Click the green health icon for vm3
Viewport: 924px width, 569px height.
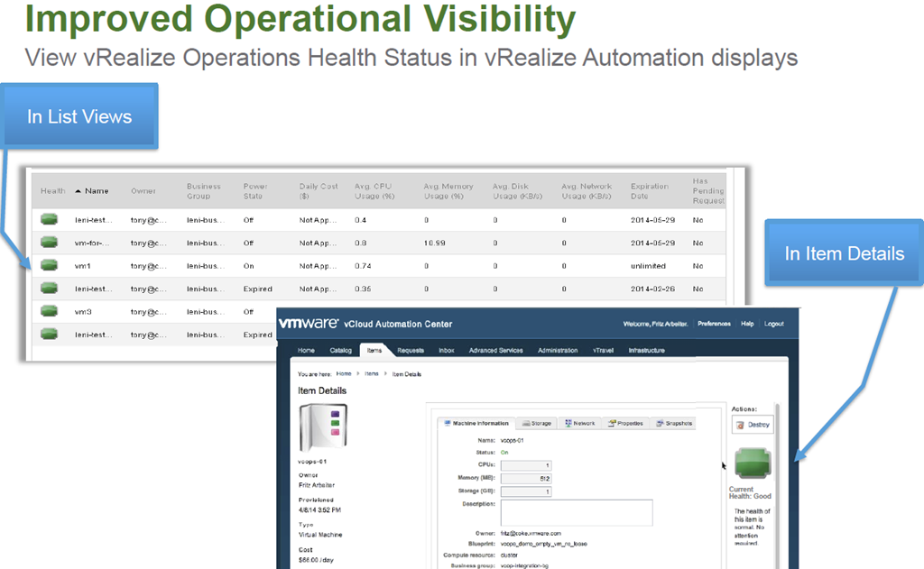click(50, 311)
